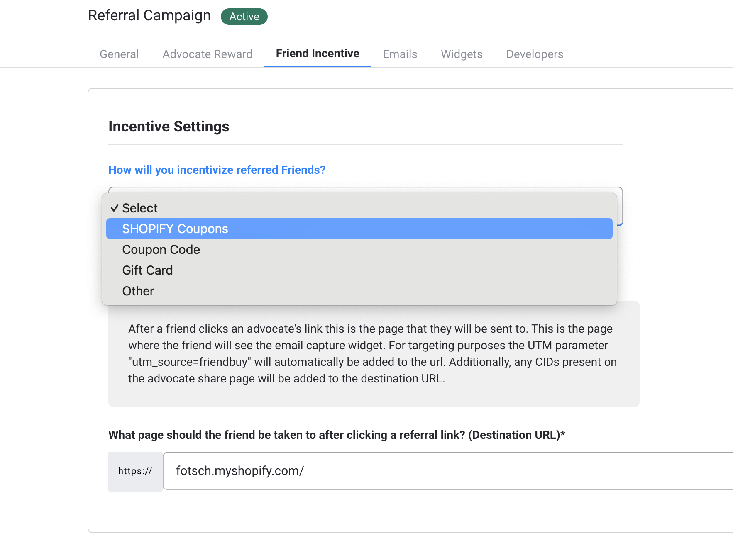This screenshot has width=733, height=560.
Task: Click the Destination URL input field
Action: click(448, 471)
